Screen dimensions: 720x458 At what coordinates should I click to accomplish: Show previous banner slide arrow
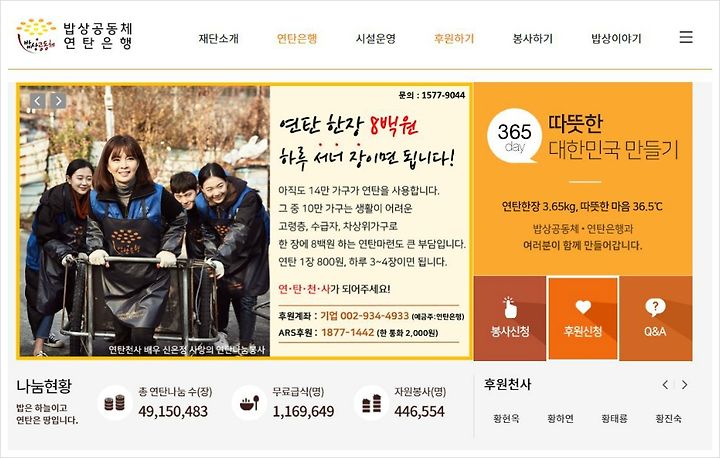(x=38, y=101)
